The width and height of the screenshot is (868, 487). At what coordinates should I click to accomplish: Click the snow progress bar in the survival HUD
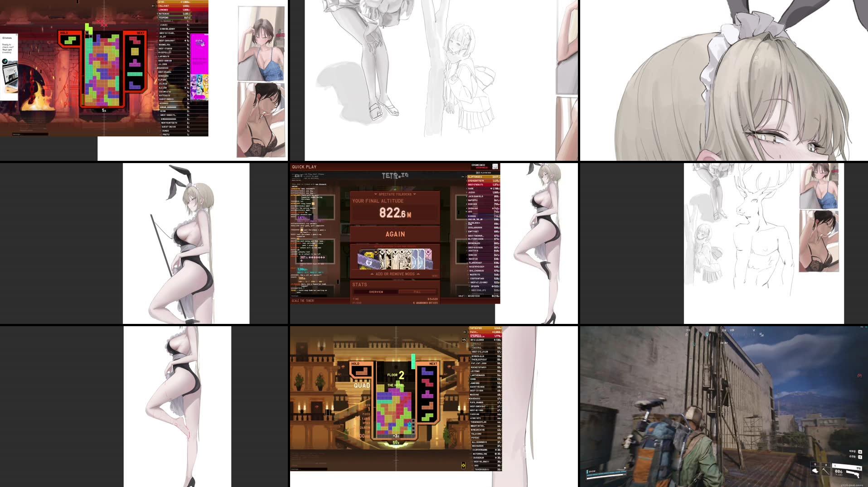[x=606, y=473]
